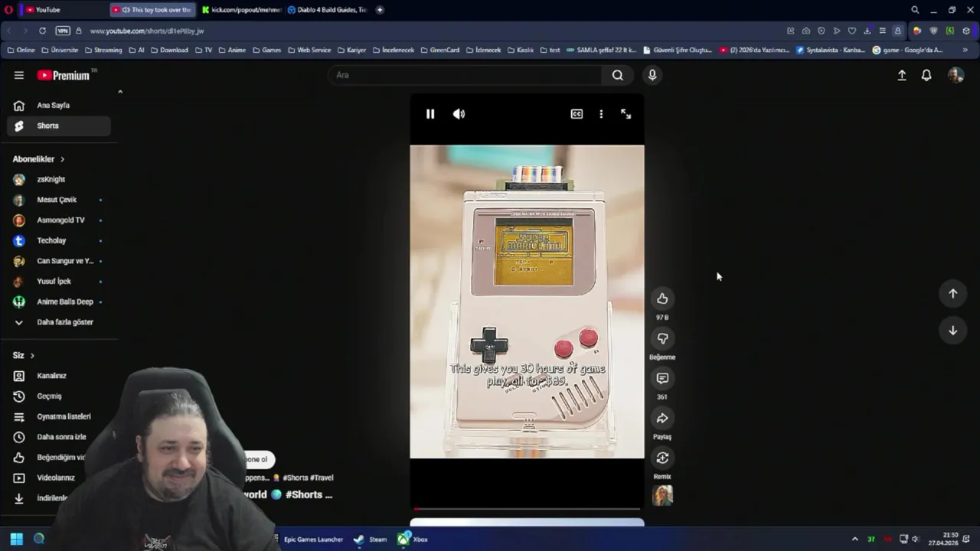Reload the page
The width and height of the screenshot is (980, 551).
[42, 31]
